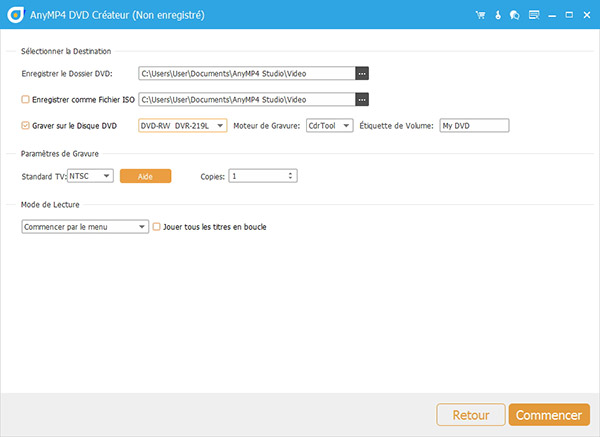Screen dimensions: 600x437
Task: Browse for ISO file path with ellipsis button
Action: pyautogui.click(x=362, y=99)
